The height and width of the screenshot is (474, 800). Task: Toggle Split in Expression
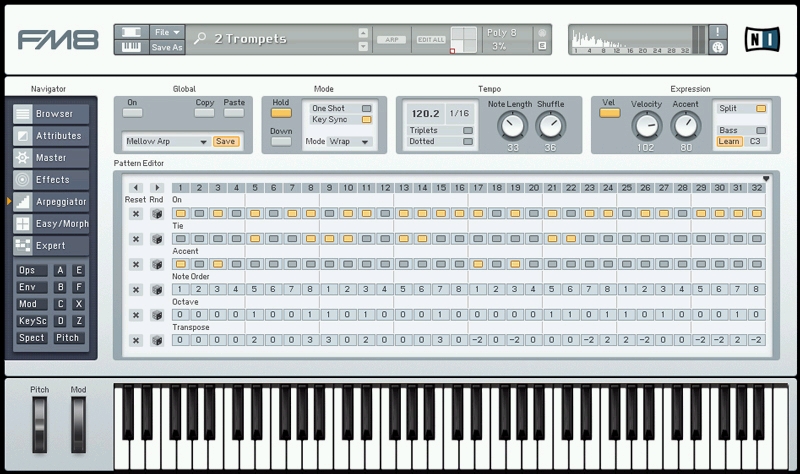[x=761, y=108]
